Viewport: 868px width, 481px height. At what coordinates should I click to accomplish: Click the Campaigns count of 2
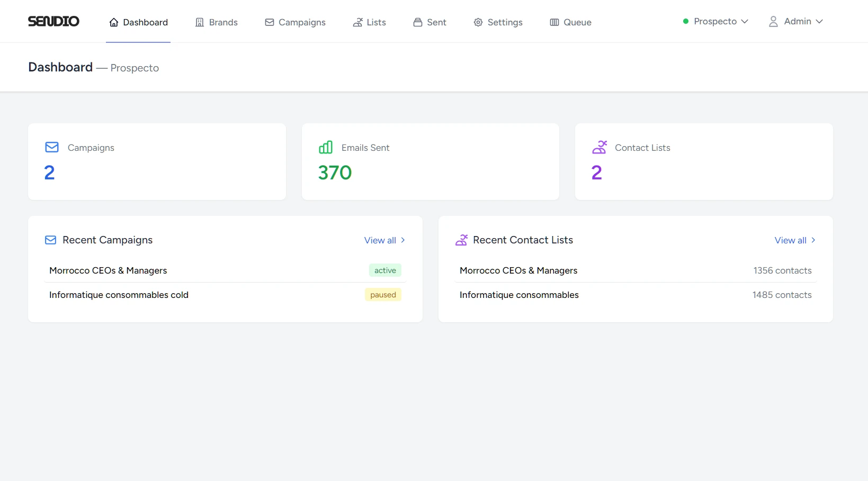(x=49, y=173)
